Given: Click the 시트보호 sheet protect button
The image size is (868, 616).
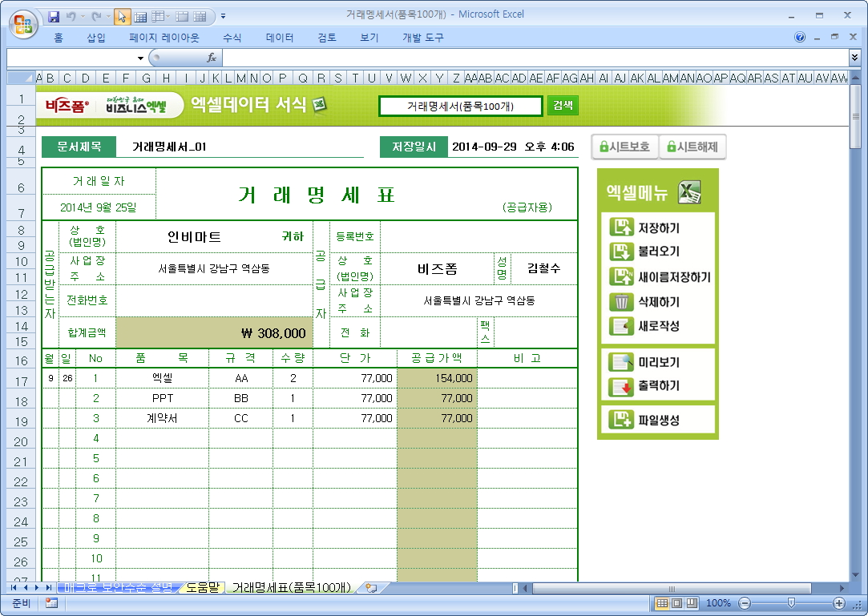Looking at the screenshot, I should tap(624, 147).
